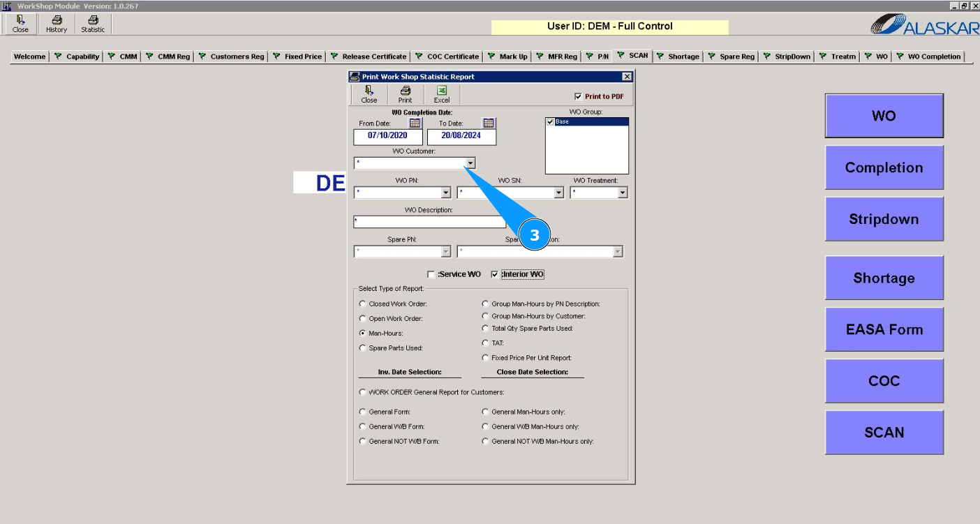Select Closed Work Order report type
Screen dimensions: 980x524
coord(362,304)
